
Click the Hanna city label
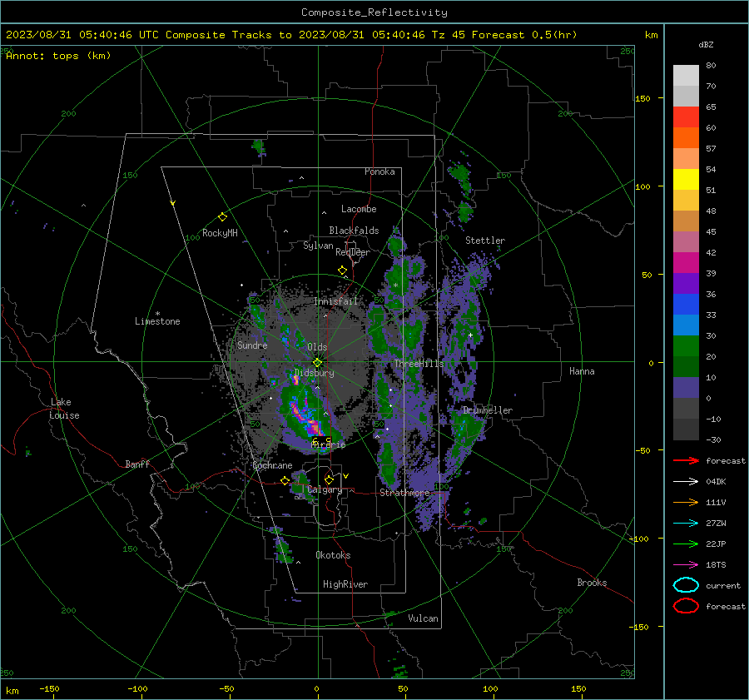point(582,371)
